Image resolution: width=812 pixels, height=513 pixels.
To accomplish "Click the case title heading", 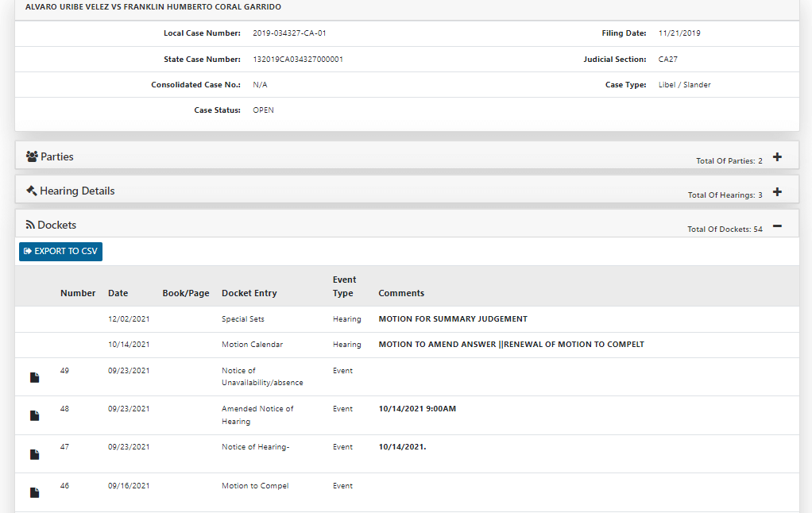I will 153,7.
